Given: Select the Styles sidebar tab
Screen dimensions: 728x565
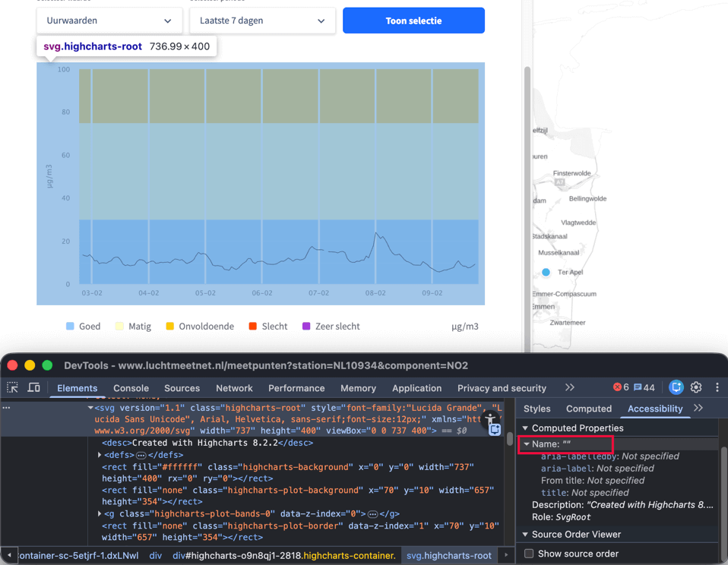Looking at the screenshot, I should [537, 409].
